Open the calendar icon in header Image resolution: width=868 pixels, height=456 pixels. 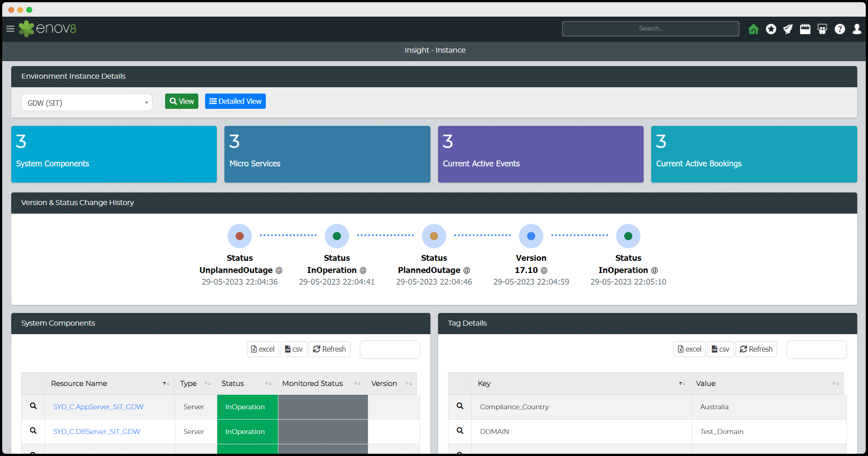click(805, 29)
